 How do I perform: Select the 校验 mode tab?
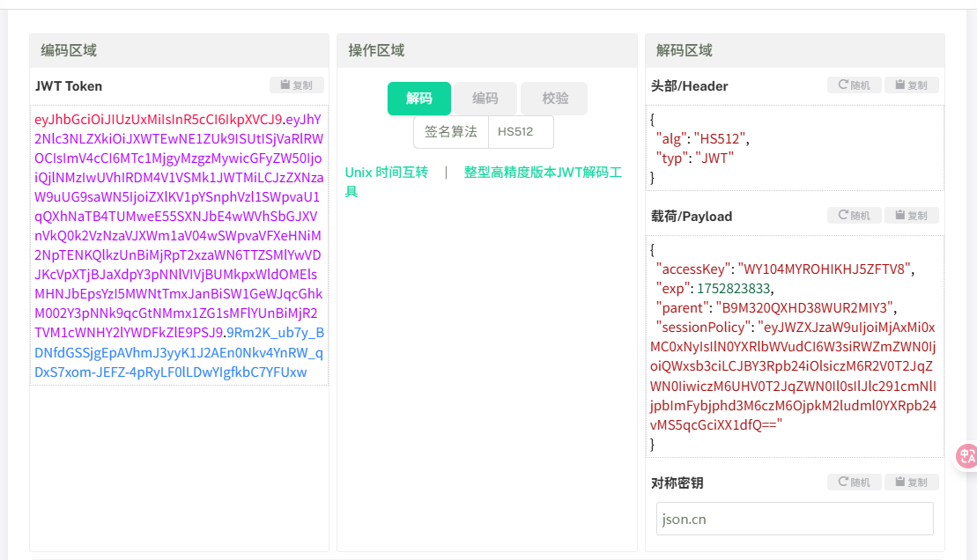click(x=554, y=99)
